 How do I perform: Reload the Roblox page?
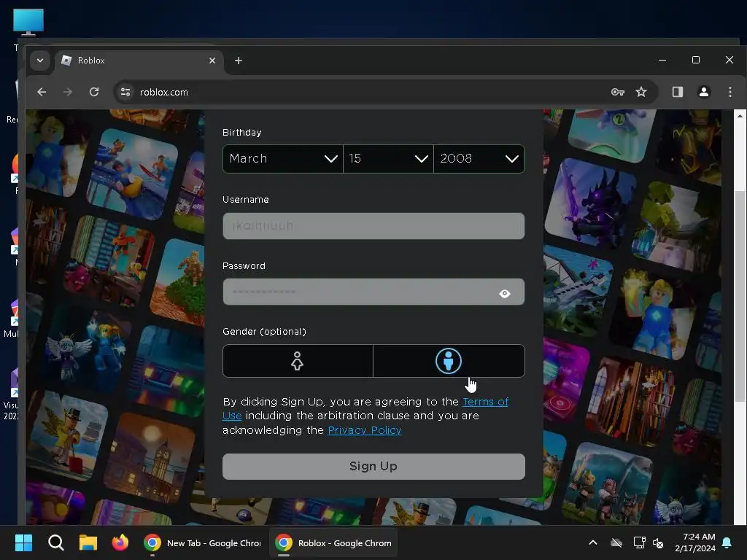(x=94, y=92)
